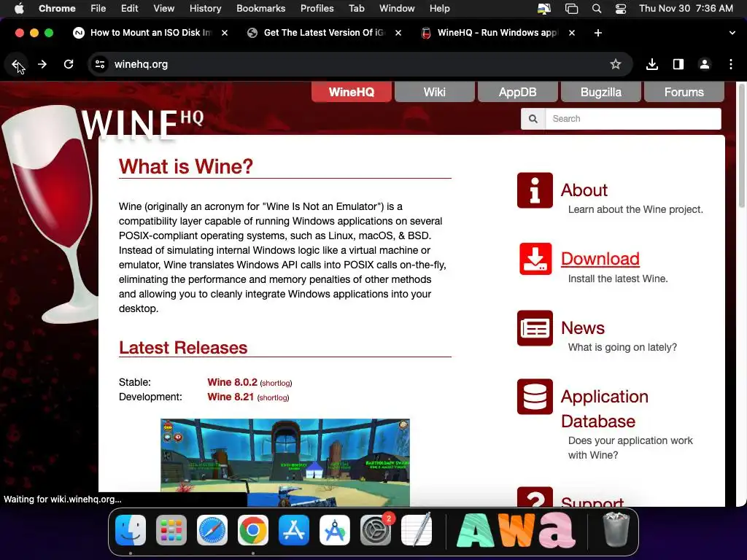747x560 pixels.
Task: Click the winehq.org address bar
Action: (360, 64)
